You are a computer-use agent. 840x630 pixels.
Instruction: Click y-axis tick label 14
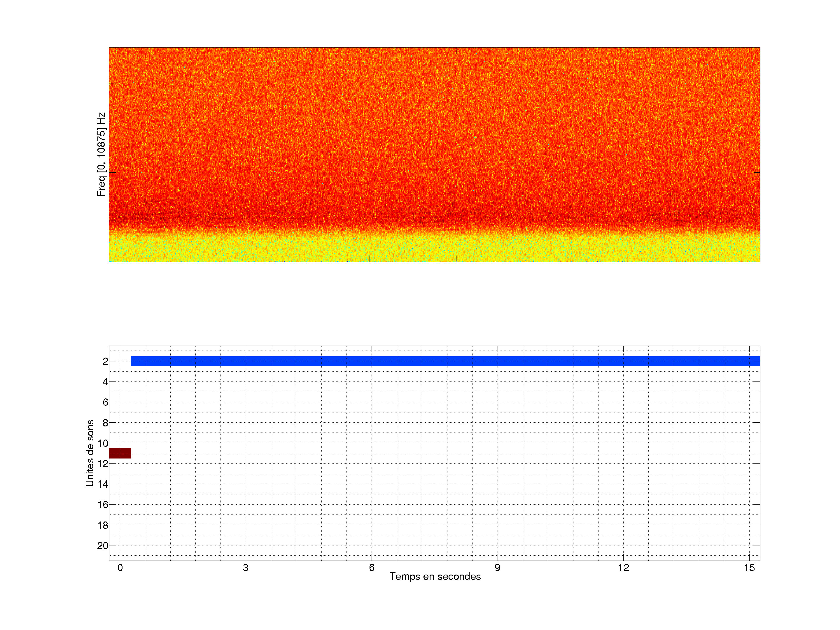pos(103,484)
